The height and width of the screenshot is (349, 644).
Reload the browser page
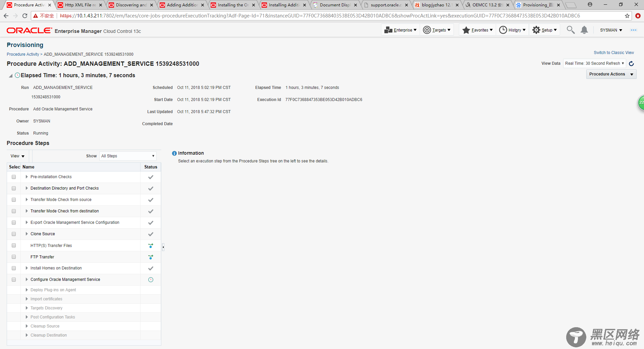25,16
